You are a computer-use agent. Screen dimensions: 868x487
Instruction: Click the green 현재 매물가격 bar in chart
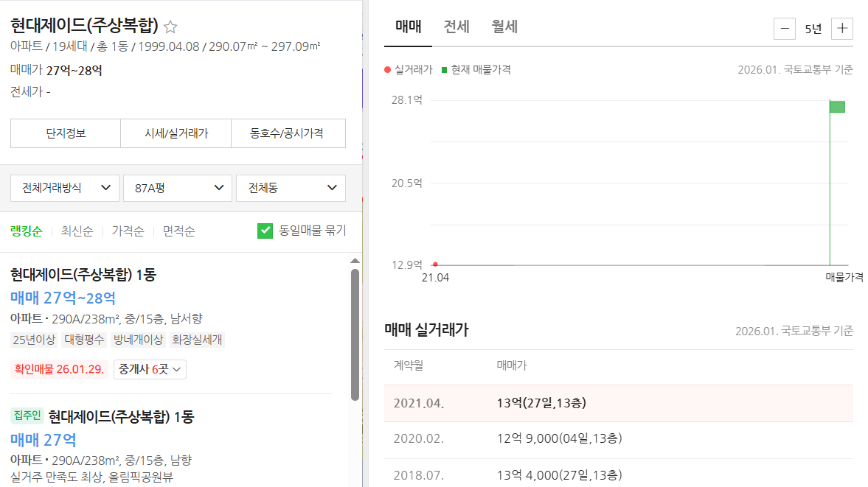pos(837,107)
